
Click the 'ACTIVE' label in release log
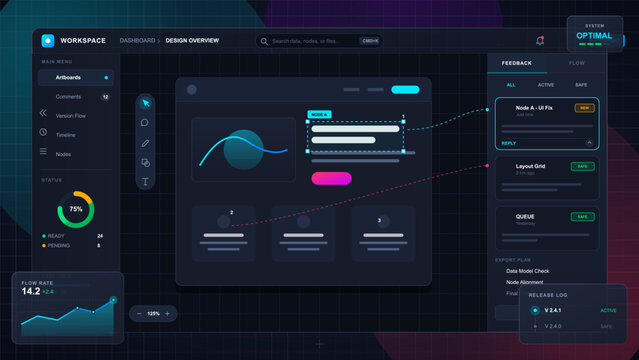tap(608, 310)
